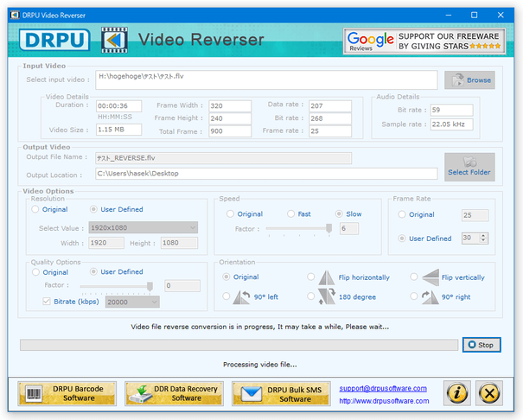The width and height of the screenshot is (523, 420).
Task: Click the flip horizontally mirror icon
Action: pyautogui.click(x=327, y=277)
